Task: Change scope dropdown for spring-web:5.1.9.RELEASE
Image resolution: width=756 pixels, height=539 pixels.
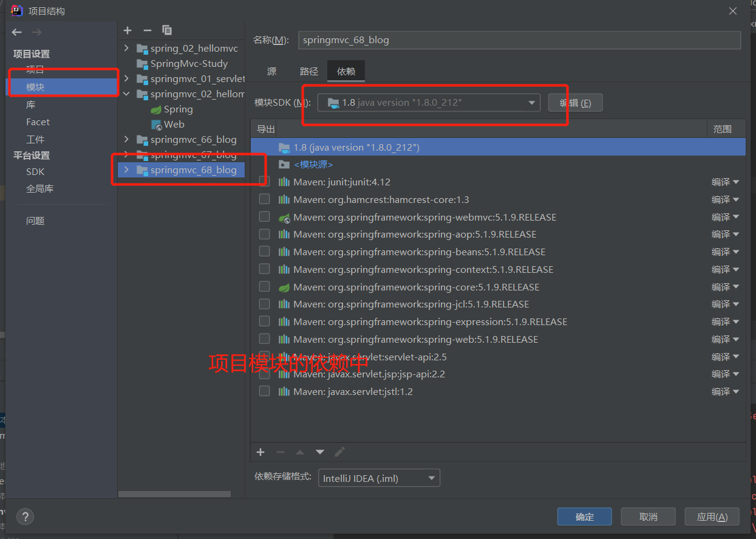Action: (726, 340)
